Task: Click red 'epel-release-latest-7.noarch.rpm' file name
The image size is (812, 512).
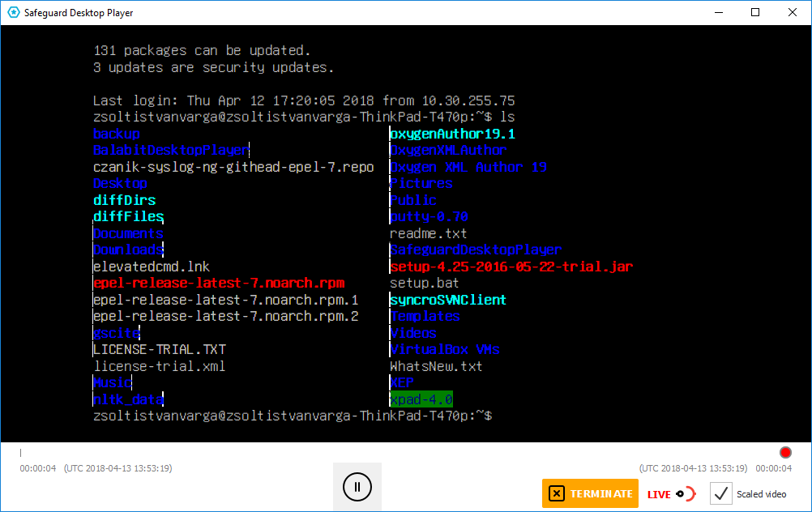Action: [219, 283]
